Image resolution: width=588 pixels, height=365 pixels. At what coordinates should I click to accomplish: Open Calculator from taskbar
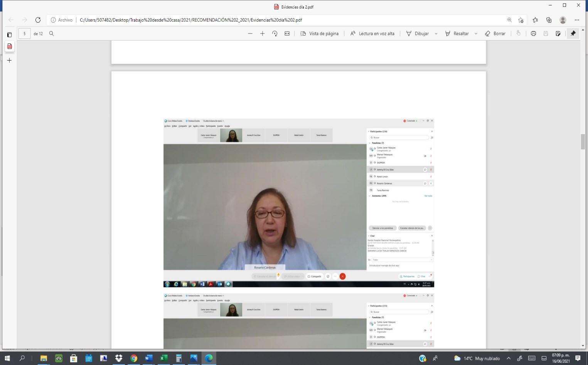click(x=179, y=358)
